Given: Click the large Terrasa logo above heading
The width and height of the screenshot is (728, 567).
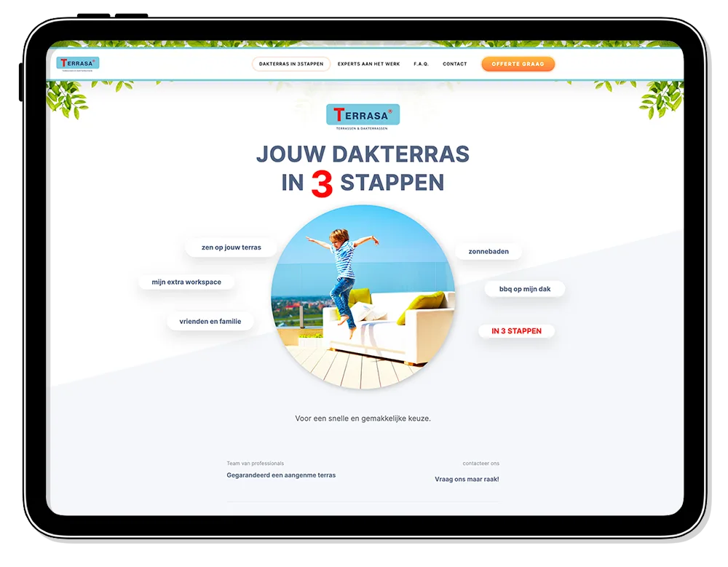Looking at the screenshot, I should (x=363, y=116).
